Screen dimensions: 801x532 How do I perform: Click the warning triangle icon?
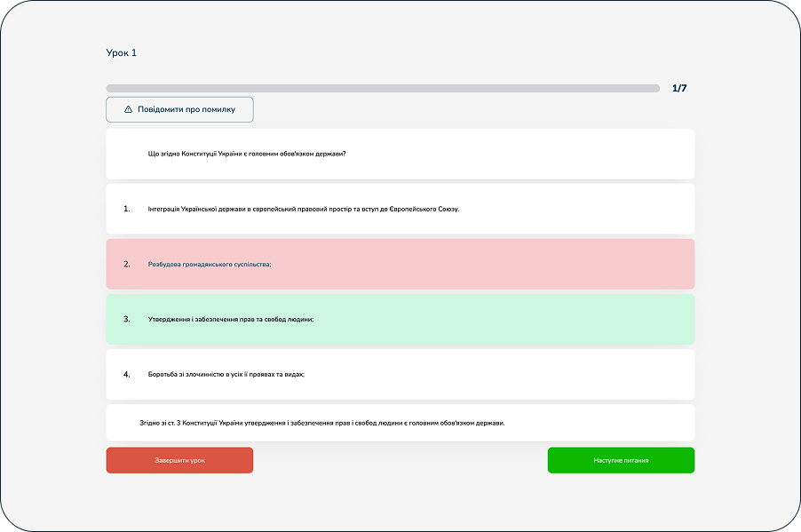[128, 109]
